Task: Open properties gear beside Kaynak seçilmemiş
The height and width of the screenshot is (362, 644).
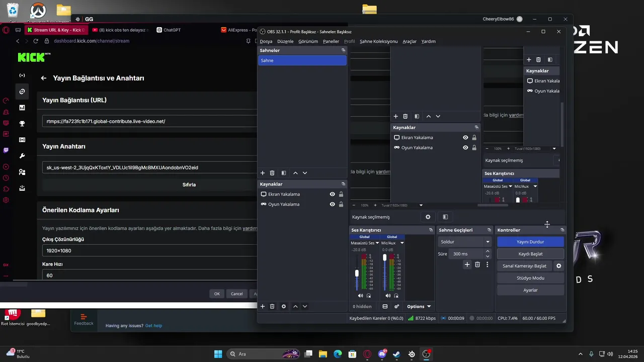Action: pyautogui.click(x=428, y=217)
